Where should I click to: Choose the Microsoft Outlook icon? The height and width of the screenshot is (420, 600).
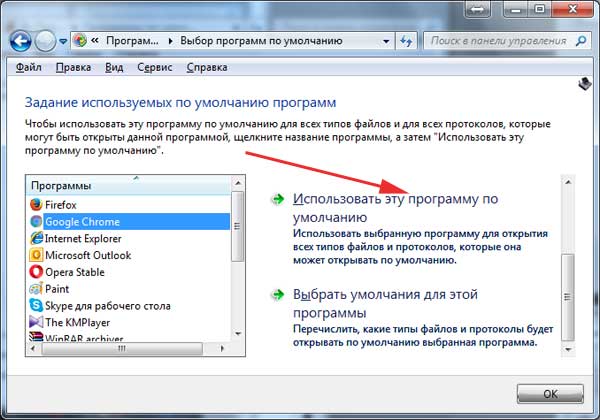(x=36, y=255)
